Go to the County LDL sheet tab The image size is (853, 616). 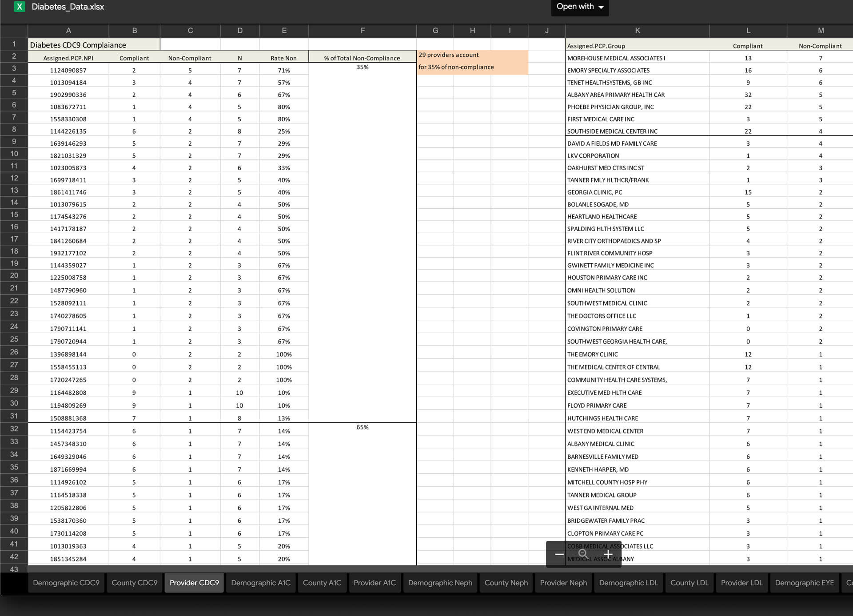point(689,583)
